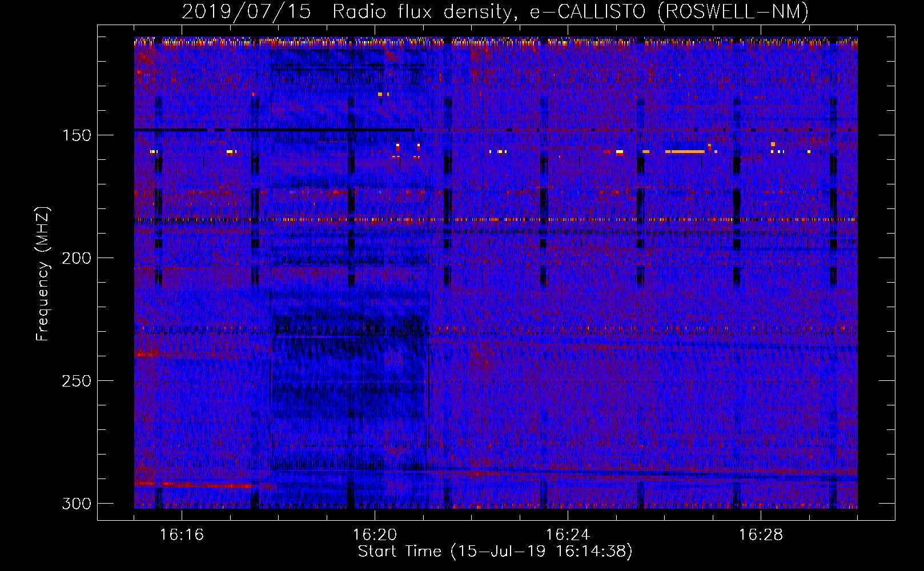The width and height of the screenshot is (924, 571).
Task: Click the 16:20 time axis label
Action: [x=375, y=535]
